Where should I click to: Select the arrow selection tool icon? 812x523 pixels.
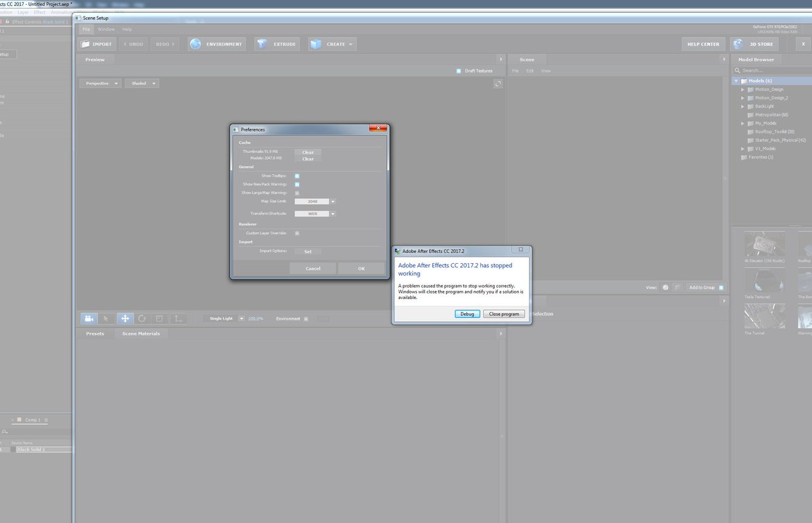107,318
